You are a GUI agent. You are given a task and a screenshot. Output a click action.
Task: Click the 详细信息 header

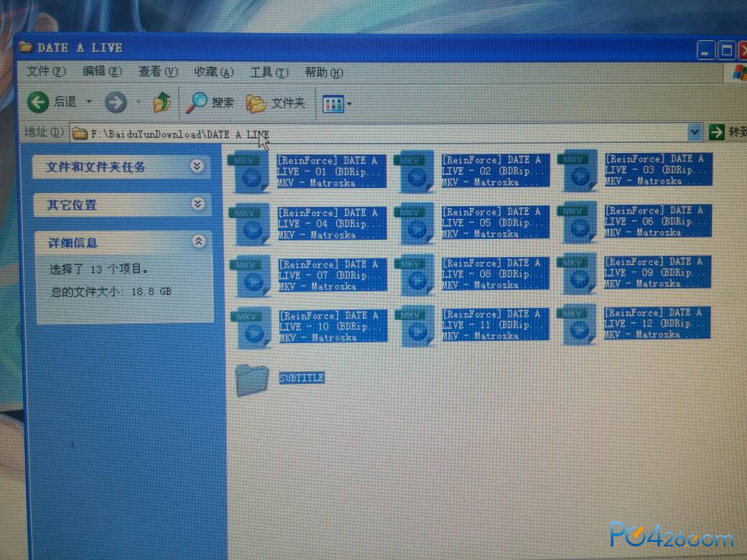click(124, 243)
